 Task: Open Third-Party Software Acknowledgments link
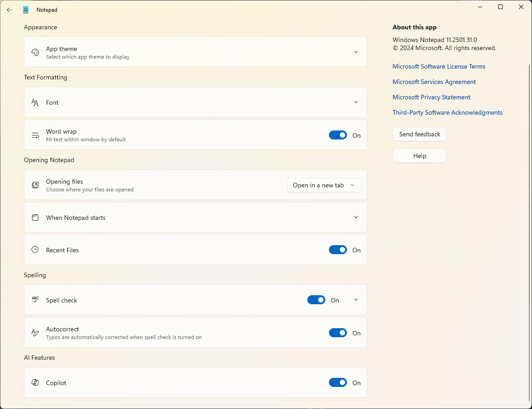(447, 112)
